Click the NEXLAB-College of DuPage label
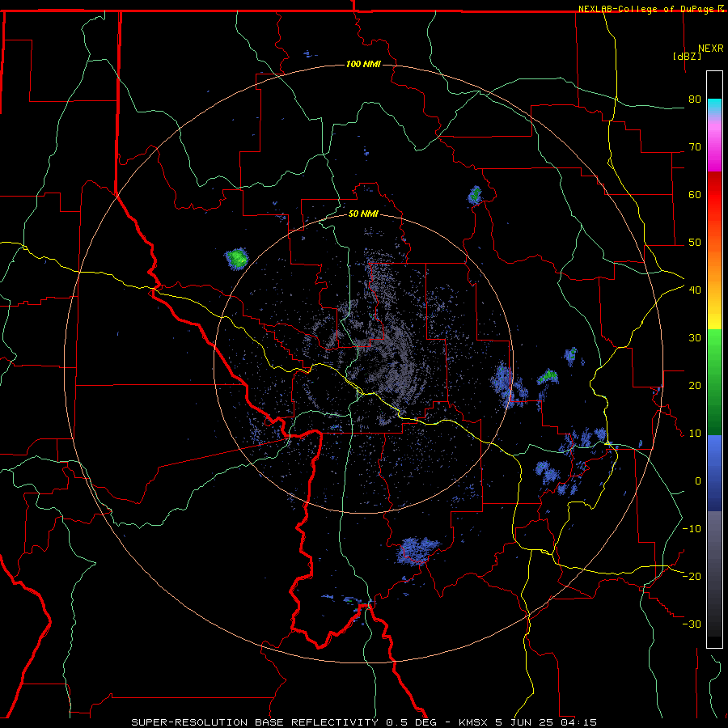Viewport: 728px width, 728px height. [648, 9]
